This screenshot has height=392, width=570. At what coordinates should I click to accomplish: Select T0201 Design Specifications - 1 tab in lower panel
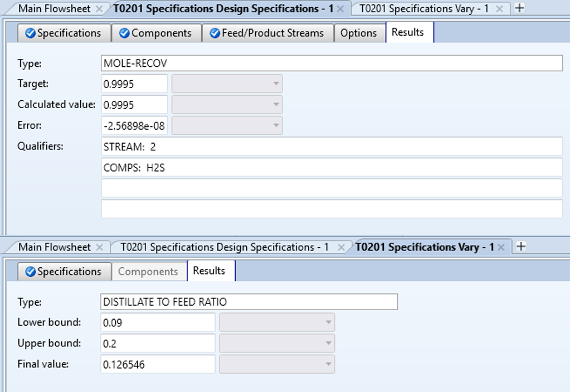coord(225,247)
